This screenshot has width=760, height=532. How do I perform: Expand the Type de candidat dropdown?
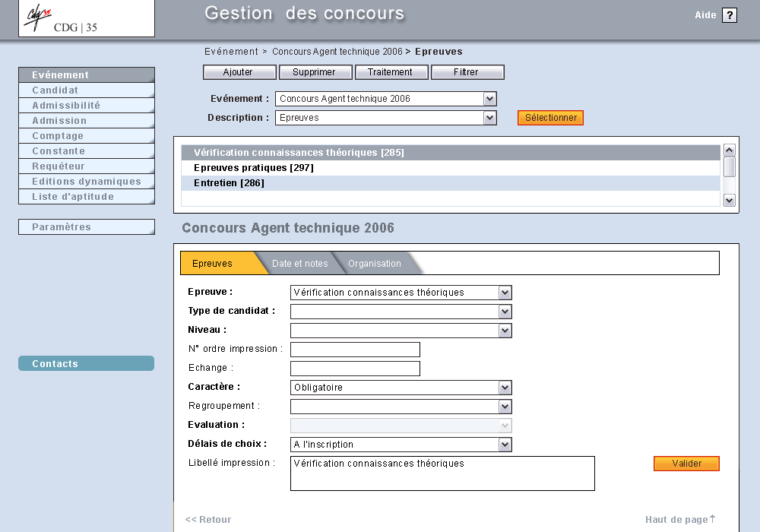click(x=401, y=312)
